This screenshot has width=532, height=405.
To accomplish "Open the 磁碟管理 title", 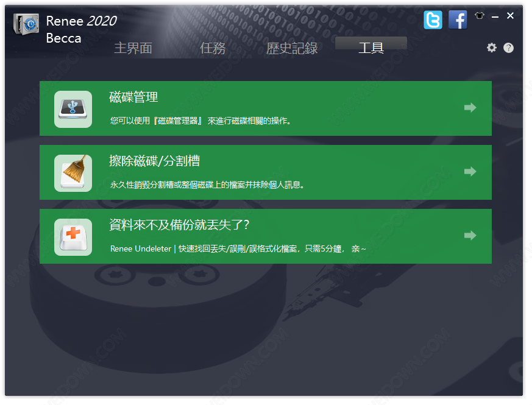I will point(133,97).
